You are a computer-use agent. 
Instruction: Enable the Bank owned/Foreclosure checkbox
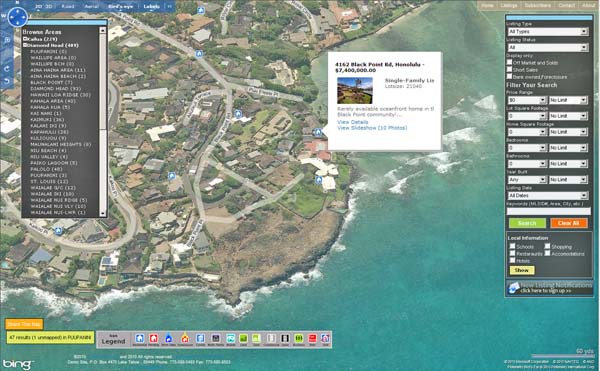[509, 76]
